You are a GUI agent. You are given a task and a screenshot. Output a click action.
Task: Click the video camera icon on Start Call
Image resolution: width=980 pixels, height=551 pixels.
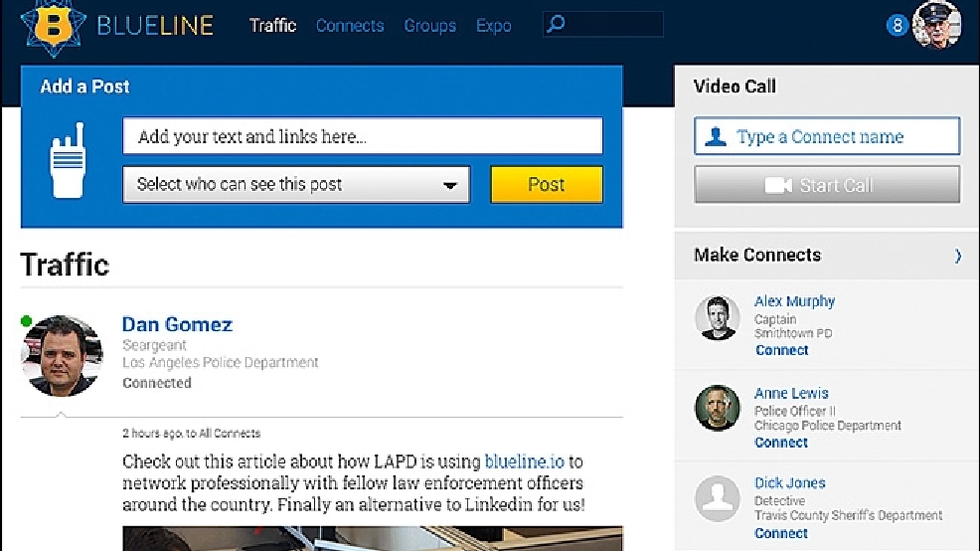778,185
